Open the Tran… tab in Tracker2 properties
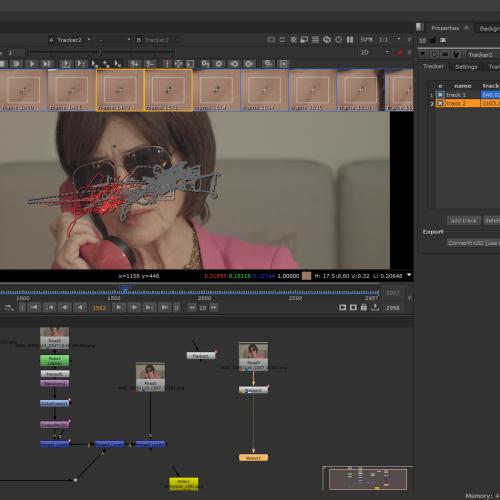Screen dimensions: 500x500 [x=494, y=67]
